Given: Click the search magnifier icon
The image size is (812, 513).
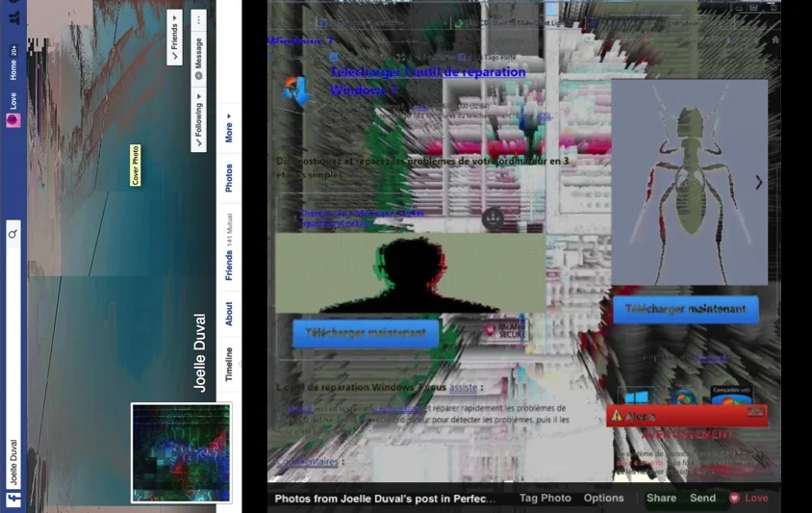Looking at the screenshot, I should 13,234.
